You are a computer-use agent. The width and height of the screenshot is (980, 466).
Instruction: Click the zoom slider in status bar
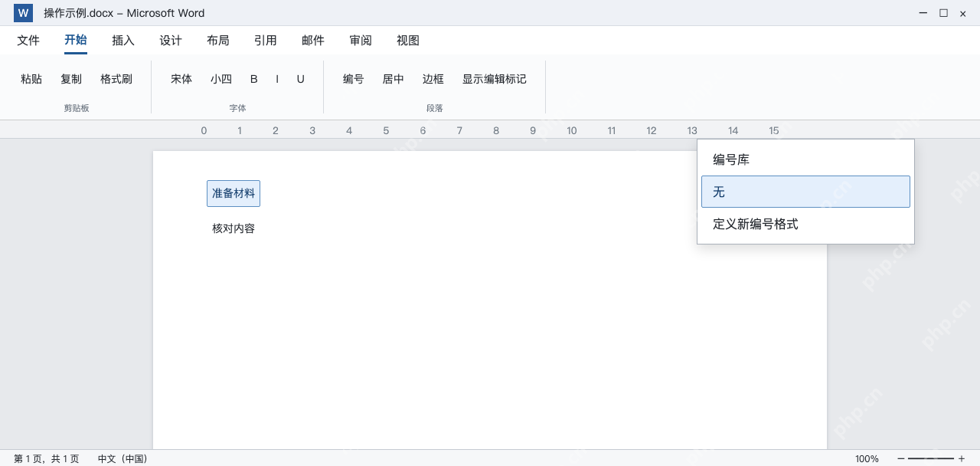tap(931, 458)
